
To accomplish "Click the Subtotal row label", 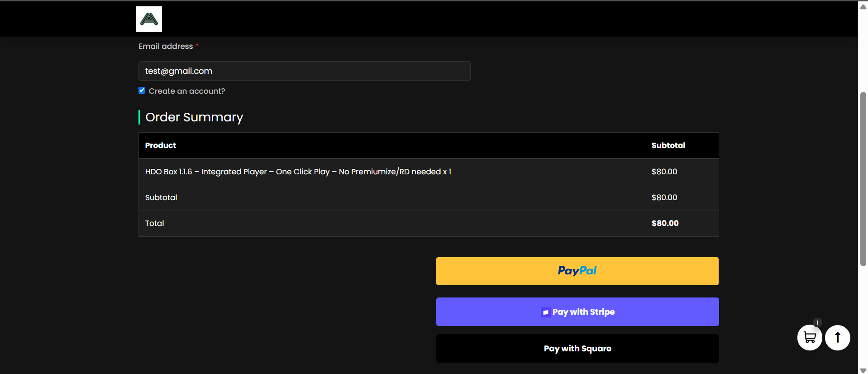I will pyautogui.click(x=161, y=197).
